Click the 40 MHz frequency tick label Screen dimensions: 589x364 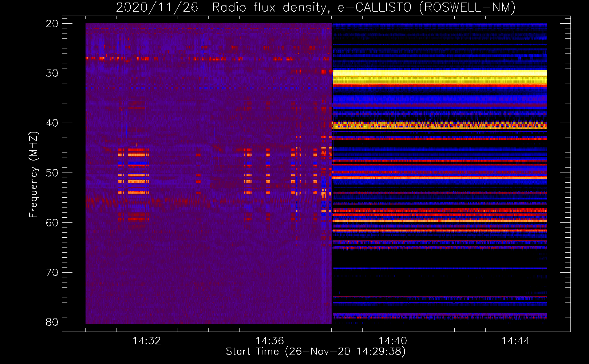click(52, 123)
